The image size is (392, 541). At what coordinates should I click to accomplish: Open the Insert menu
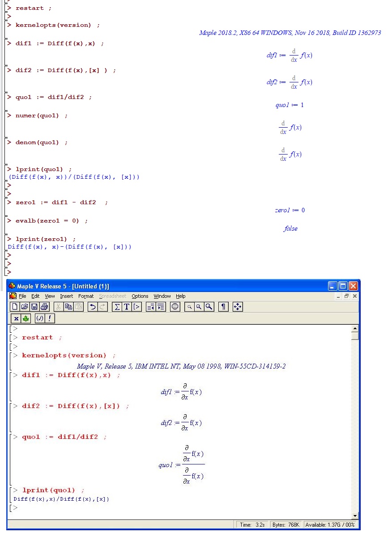pyautogui.click(x=67, y=296)
